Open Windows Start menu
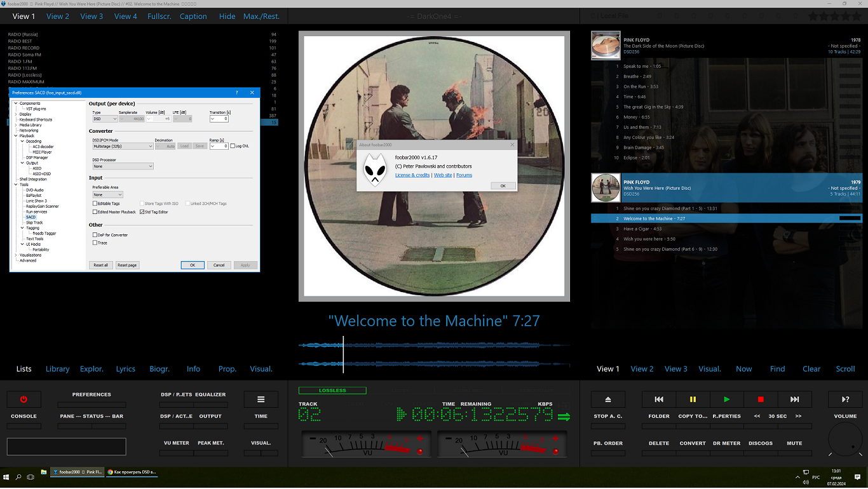868x489 pixels. [6, 476]
